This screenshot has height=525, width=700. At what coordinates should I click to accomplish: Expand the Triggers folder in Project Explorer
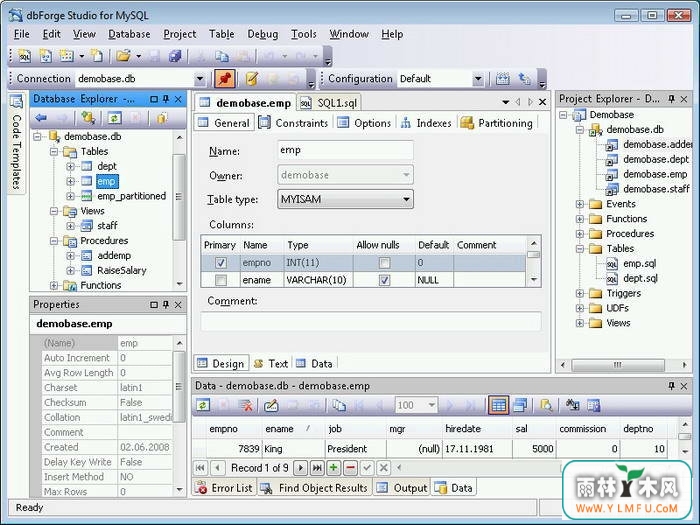[x=579, y=294]
